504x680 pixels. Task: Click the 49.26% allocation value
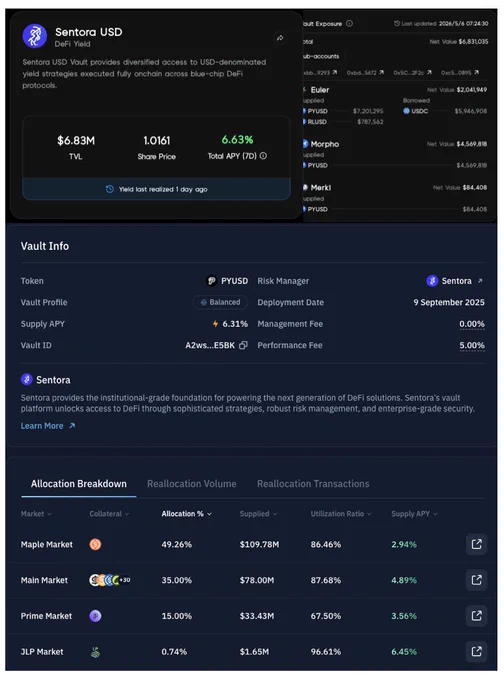(177, 545)
